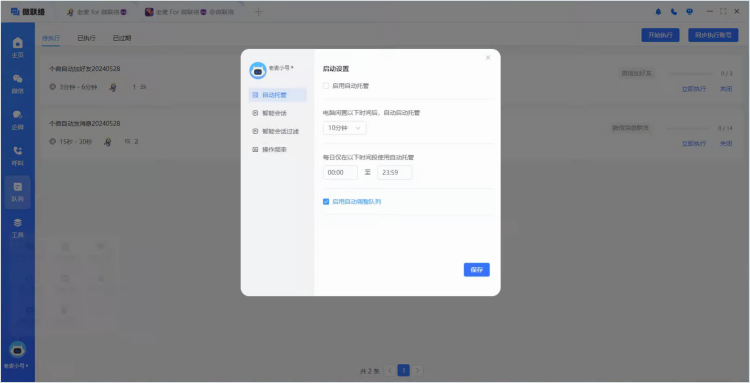This screenshot has height=383, width=750.
Task: Click 立即执行 in 微信加好友 row
Action: click(x=694, y=89)
